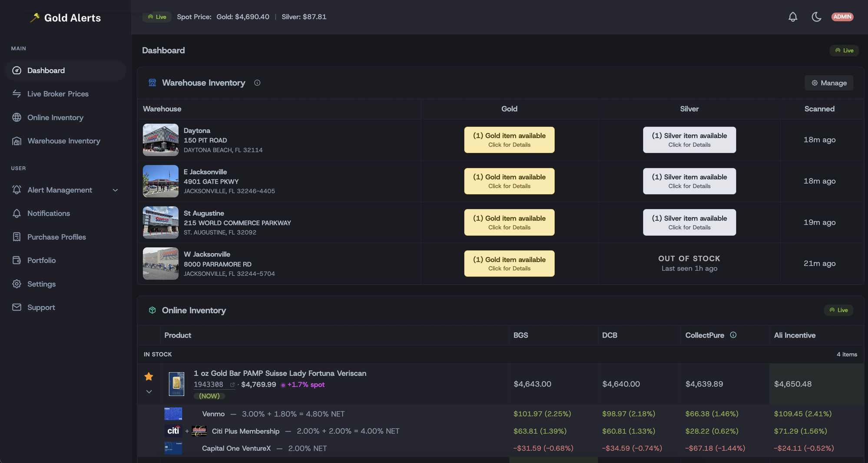The width and height of the screenshot is (868, 463).
Task: Click the Venmo BGS profit $101.97 (2.25%)
Action: (542, 414)
